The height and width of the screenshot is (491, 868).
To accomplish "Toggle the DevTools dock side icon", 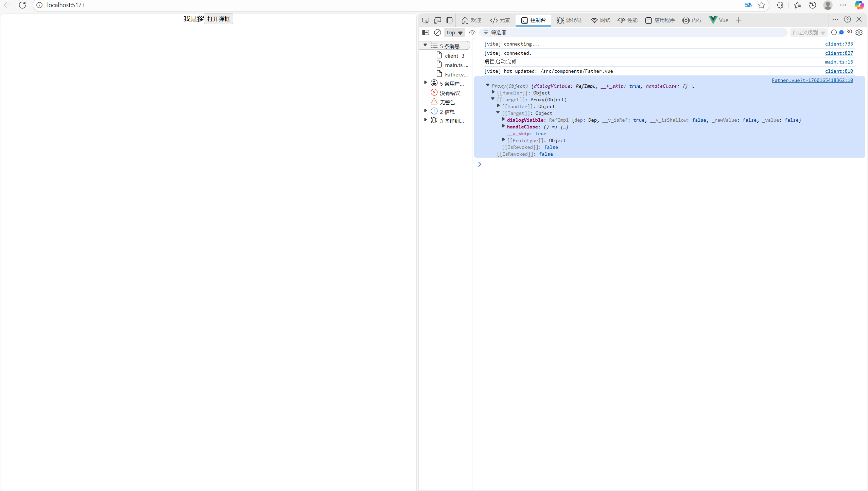I will click(x=449, y=20).
